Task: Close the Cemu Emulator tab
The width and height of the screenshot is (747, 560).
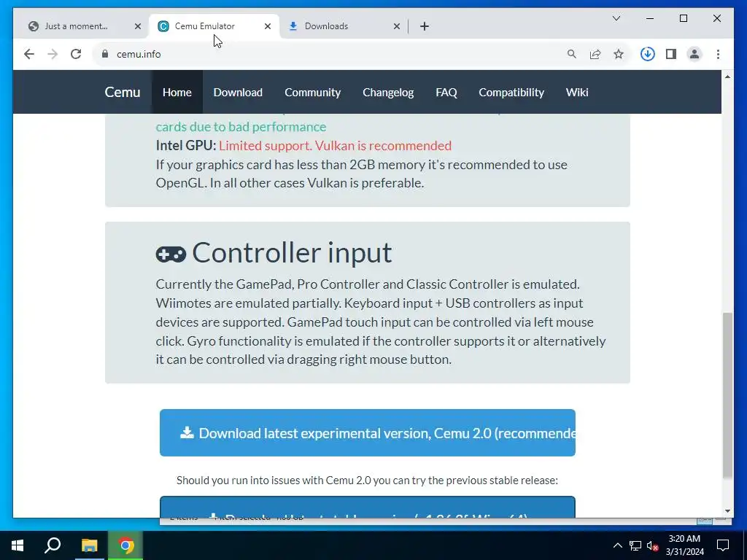Action: point(268,26)
